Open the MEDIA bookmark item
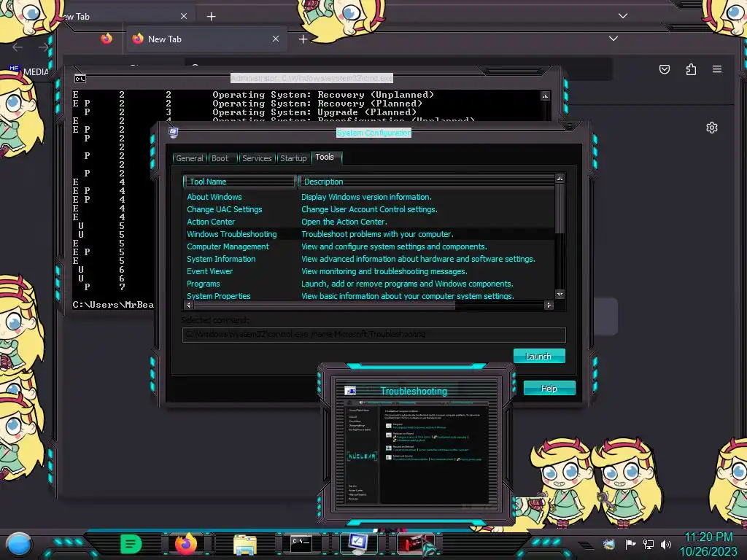Viewport: 747px width, 560px height. (x=29, y=71)
